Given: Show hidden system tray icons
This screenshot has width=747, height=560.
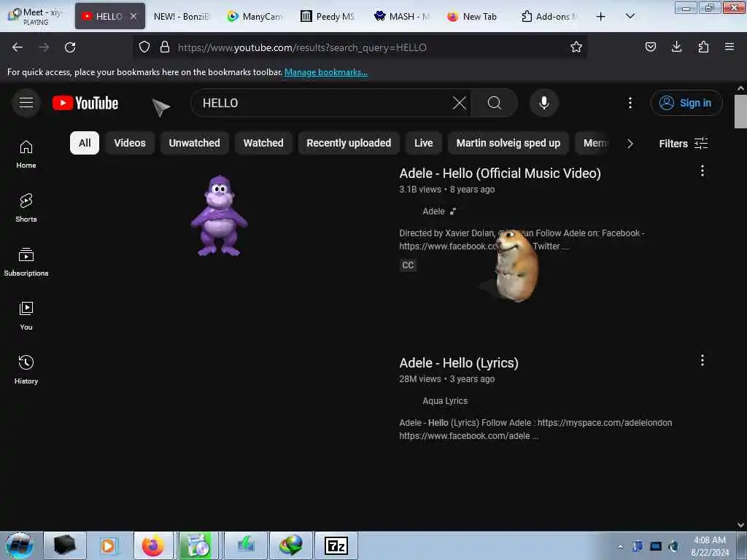Looking at the screenshot, I should (620, 546).
